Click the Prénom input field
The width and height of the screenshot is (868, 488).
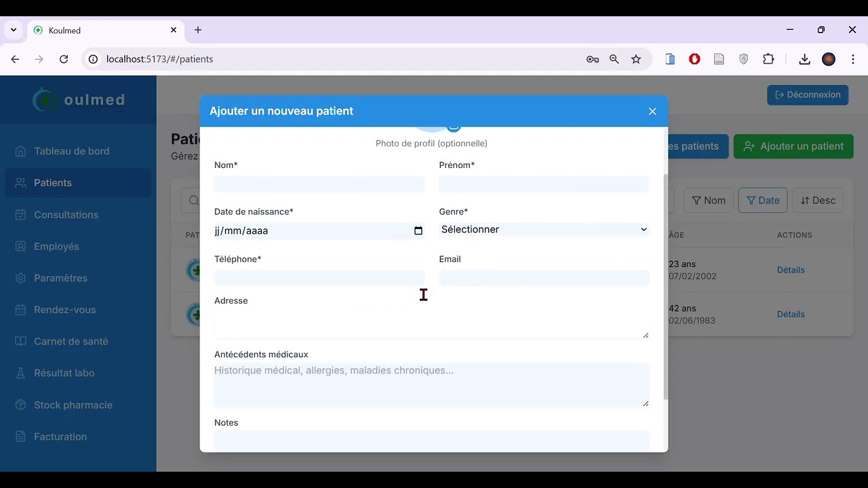tap(544, 184)
